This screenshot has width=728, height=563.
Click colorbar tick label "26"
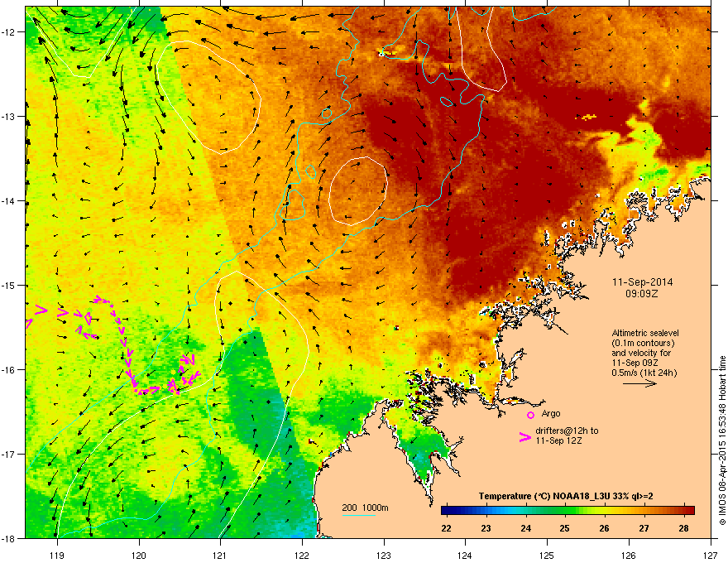click(605, 528)
